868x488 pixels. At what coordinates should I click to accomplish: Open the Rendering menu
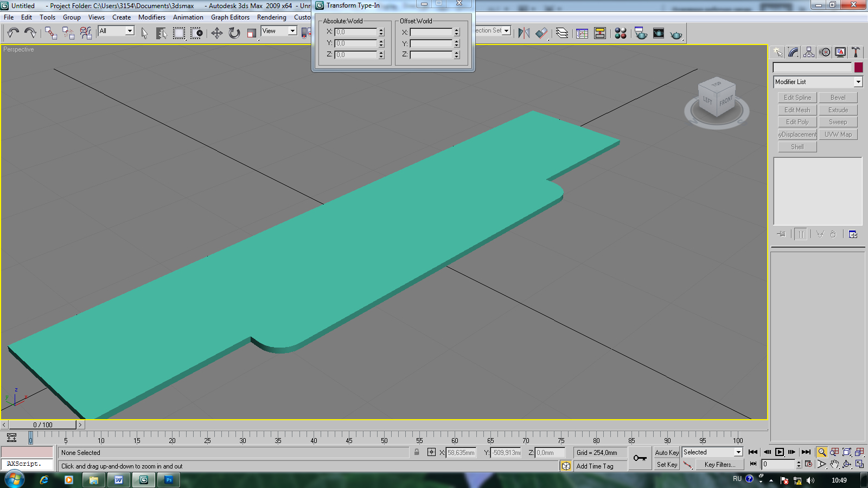click(271, 17)
